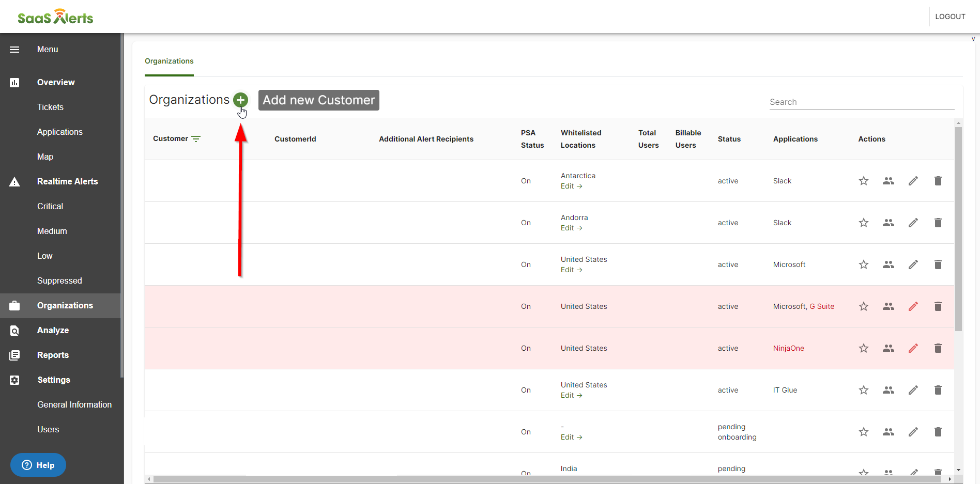Select Tickets in the sidebar menu
The image size is (980, 484).
[x=50, y=107]
